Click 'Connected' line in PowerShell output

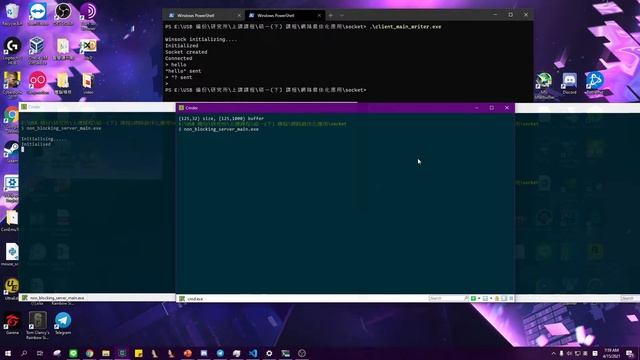point(178,58)
